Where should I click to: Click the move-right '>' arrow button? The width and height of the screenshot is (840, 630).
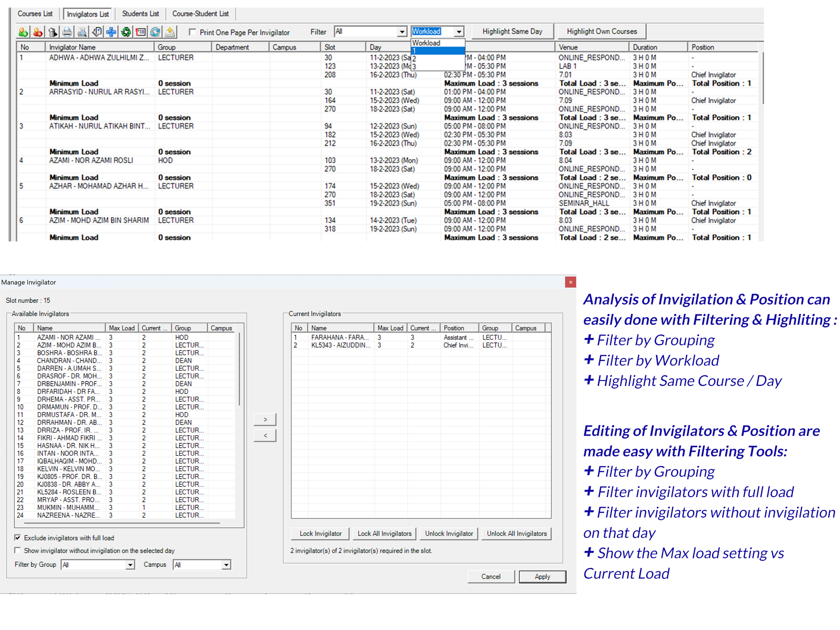(x=265, y=419)
